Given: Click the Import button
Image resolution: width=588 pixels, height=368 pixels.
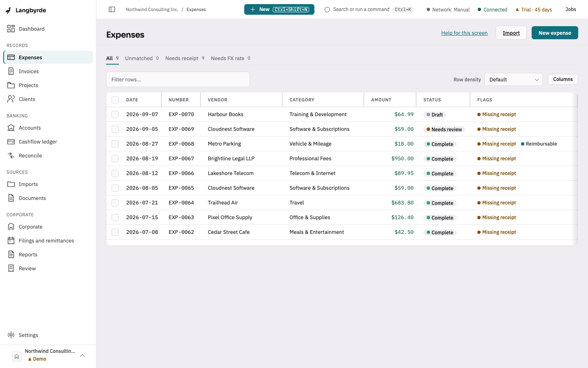Looking at the screenshot, I should [511, 33].
